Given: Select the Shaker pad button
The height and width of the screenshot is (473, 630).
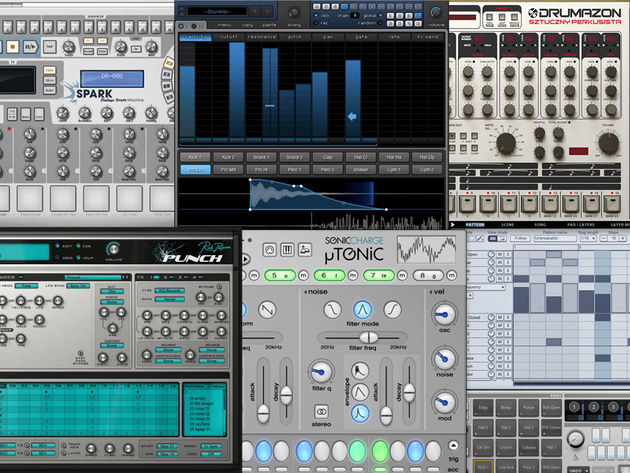Looking at the screenshot, I should [360, 170].
